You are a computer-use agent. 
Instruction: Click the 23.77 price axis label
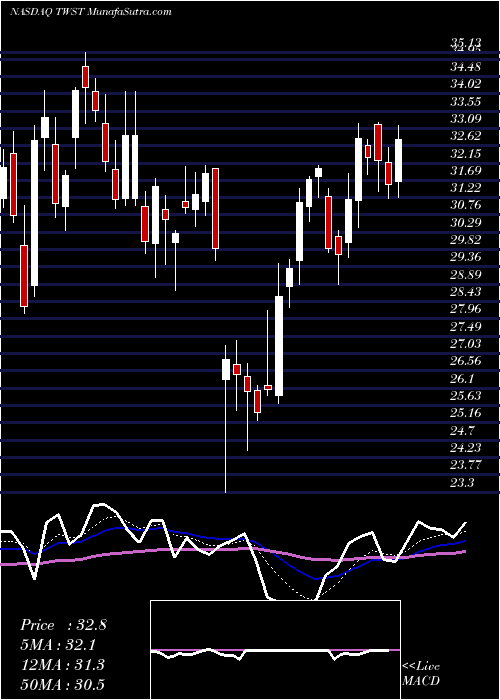[x=466, y=465]
